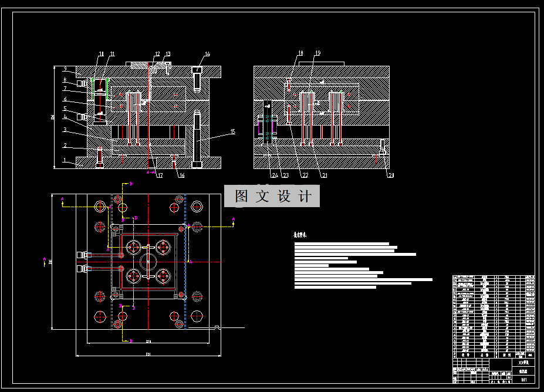The height and width of the screenshot is (392, 544).
Task: Click part number 9 callout
Action: tap(65, 69)
